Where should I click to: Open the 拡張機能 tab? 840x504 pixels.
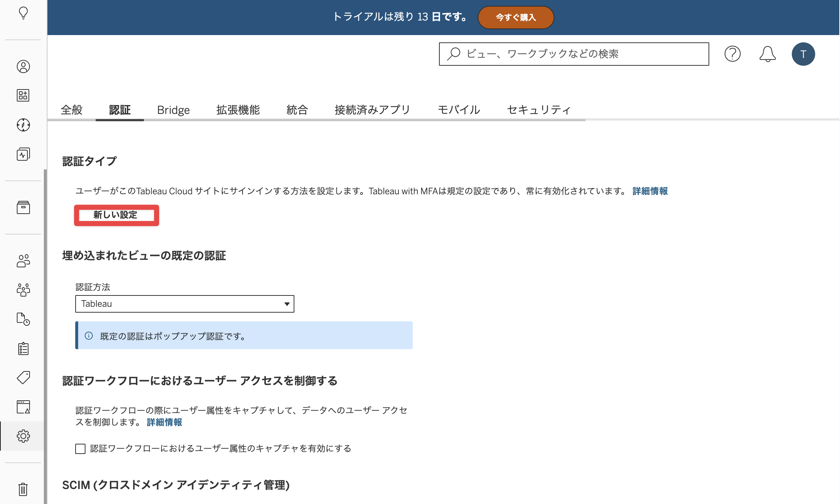click(x=238, y=110)
